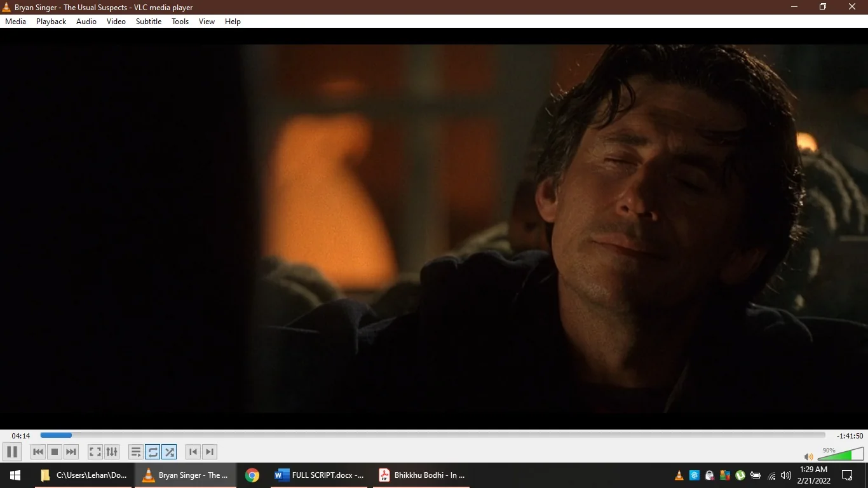Open Wi-Fi network settings in tray
The width and height of the screenshot is (868, 488).
[x=771, y=475]
